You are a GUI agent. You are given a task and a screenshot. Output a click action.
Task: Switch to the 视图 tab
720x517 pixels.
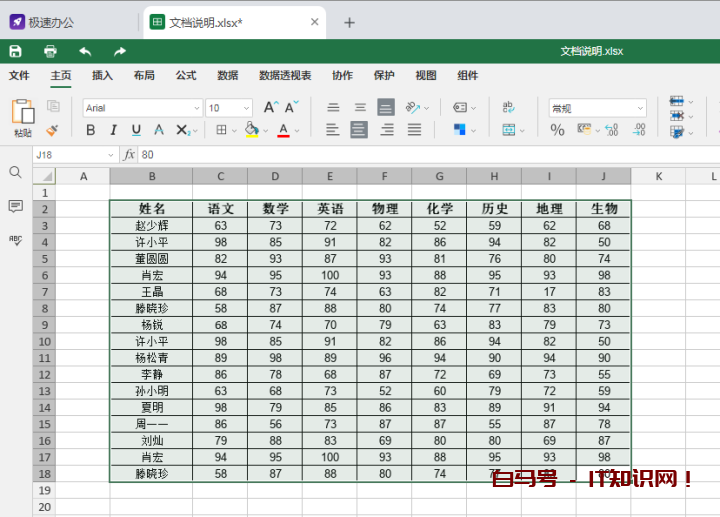coord(426,75)
